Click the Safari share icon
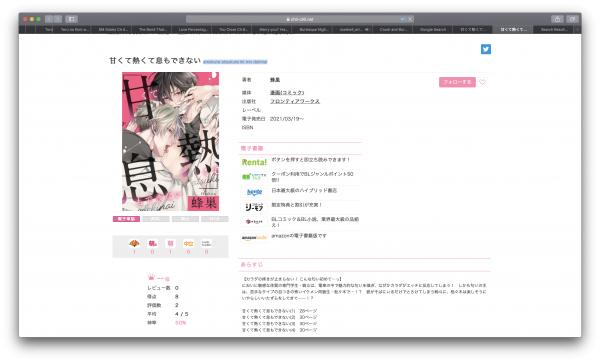This screenshot has width=600, height=362. [x=557, y=19]
